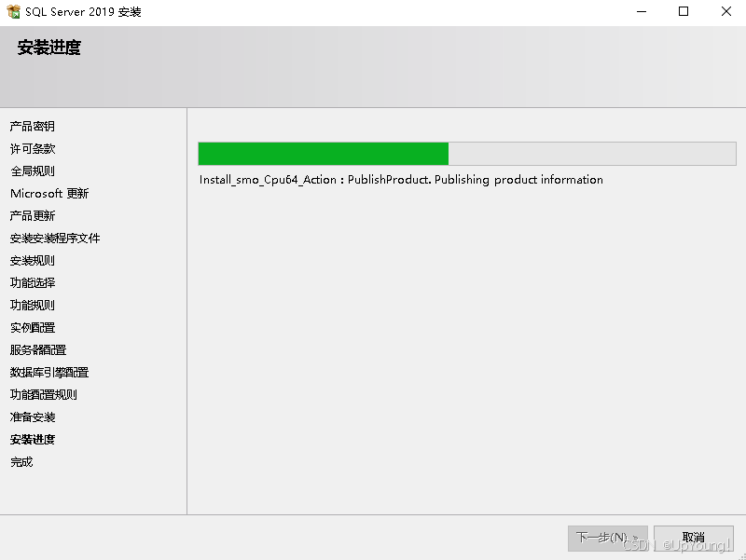Click the SQL Server installer title icon

13,11
